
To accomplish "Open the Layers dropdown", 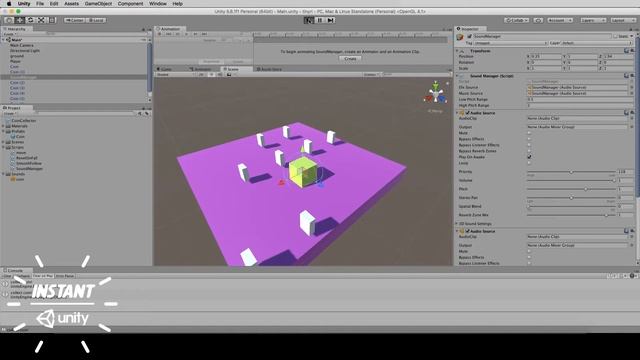I will 593,20.
